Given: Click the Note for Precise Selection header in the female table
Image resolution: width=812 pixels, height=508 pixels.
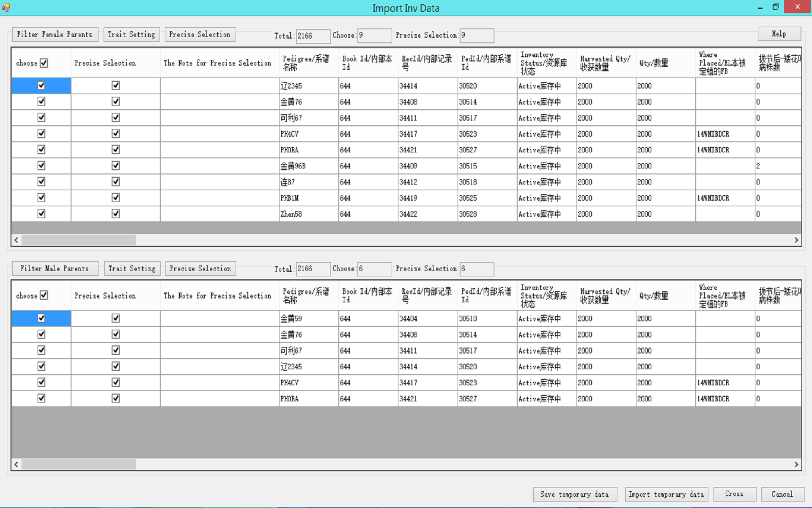Looking at the screenshot, I should click(219, 63).
